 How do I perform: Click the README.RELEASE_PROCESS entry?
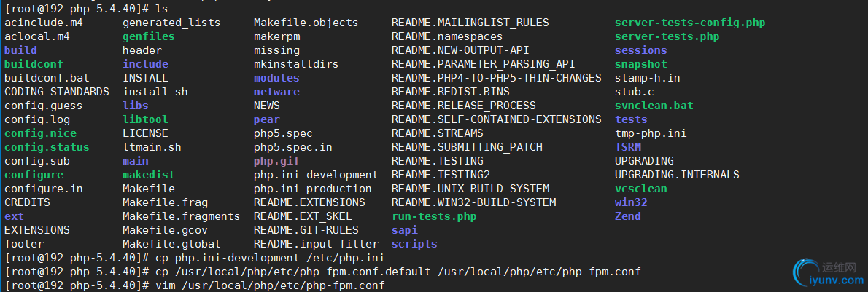click(x=464, y=106)
